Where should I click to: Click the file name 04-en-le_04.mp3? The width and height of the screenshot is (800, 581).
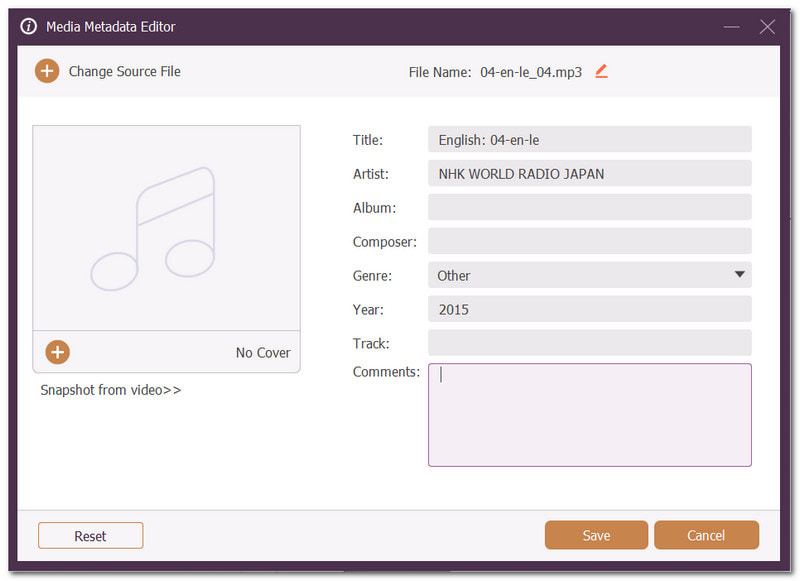tap(531, 72)
